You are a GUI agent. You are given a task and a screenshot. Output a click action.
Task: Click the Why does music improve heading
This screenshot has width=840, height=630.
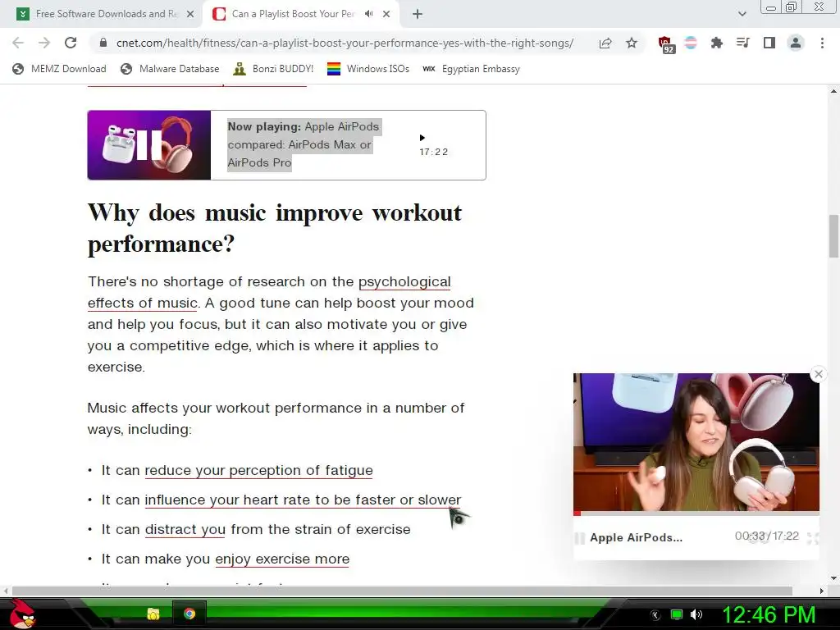pos(274,228)
